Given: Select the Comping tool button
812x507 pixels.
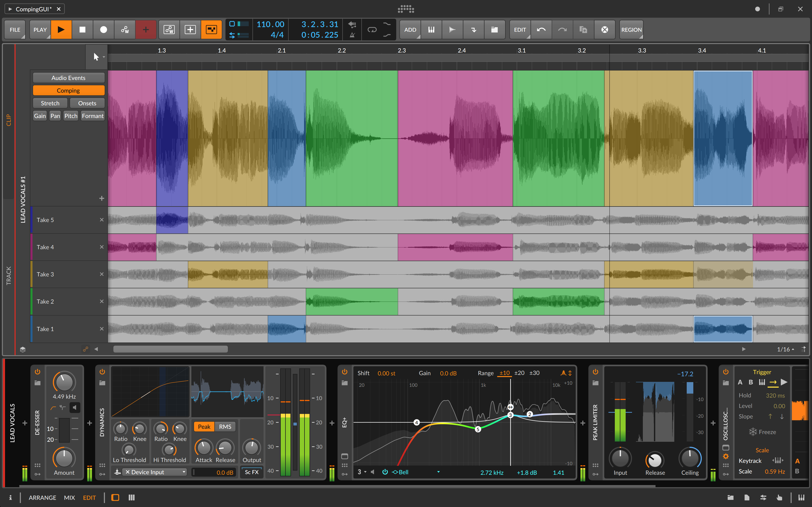Looking at the screenshot, I should [x=68, y=90].
